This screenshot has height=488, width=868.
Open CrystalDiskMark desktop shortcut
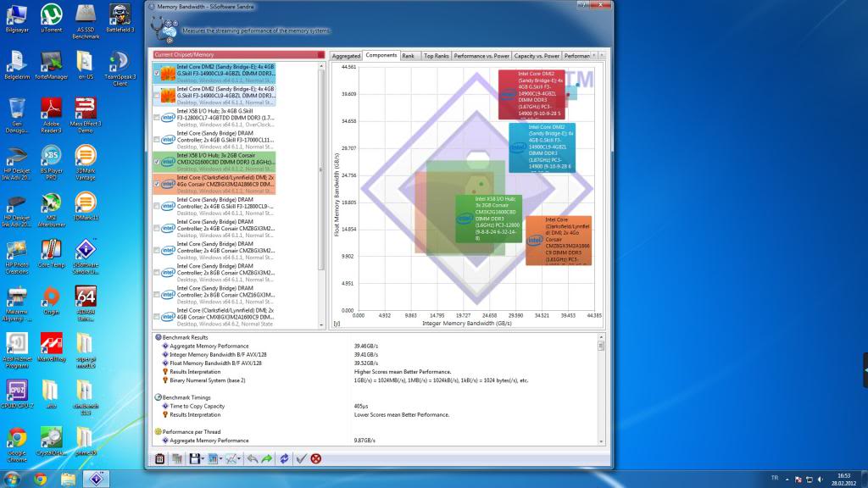[x=52, y=441]
